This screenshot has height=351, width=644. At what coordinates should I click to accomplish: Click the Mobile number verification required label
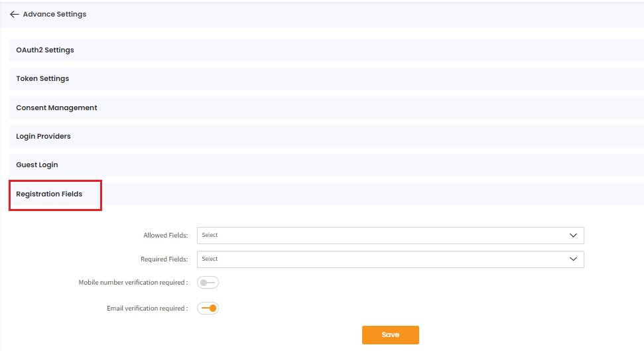[133, 283]
